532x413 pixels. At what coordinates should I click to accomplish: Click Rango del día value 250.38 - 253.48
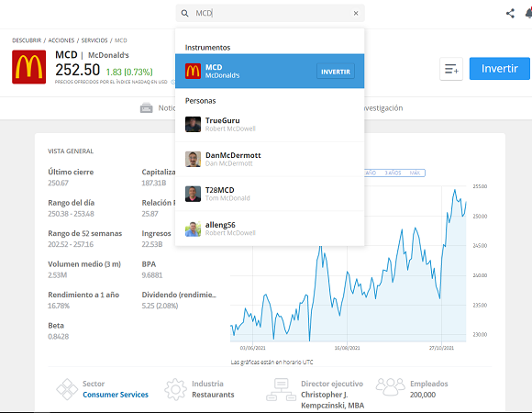tap(71, 214)
